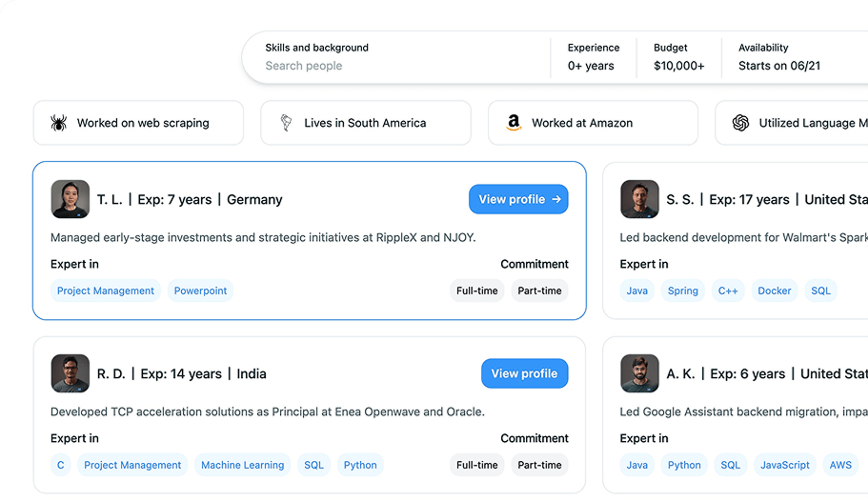Click the Amazon logo icon
Viewport: 868px width, 501px height.
tap(514, 123)
